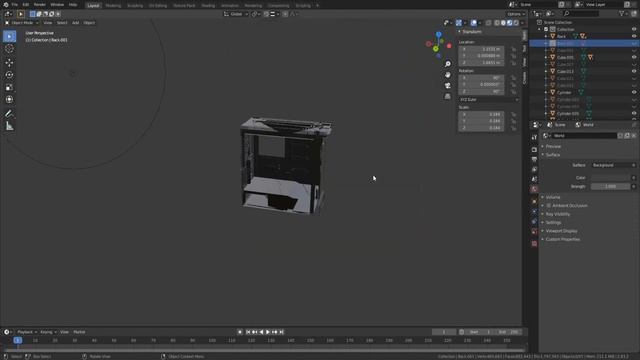Expand the Volume panel
Image resolution: width=640 pixels, height=360 pixels.
tap(553, 197)
